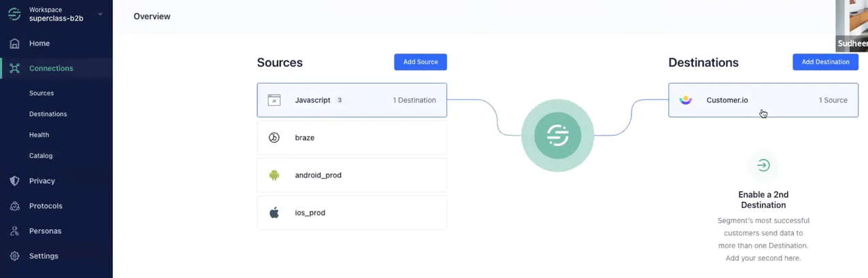Click the Add Source button
This screenshot has width=868, height=278.
coord(420,62)
